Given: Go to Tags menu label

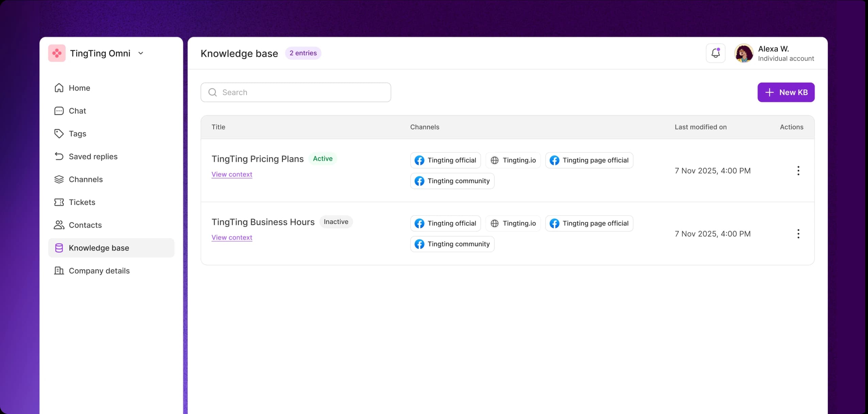Looking at the screenshot, I should (78, 134).
